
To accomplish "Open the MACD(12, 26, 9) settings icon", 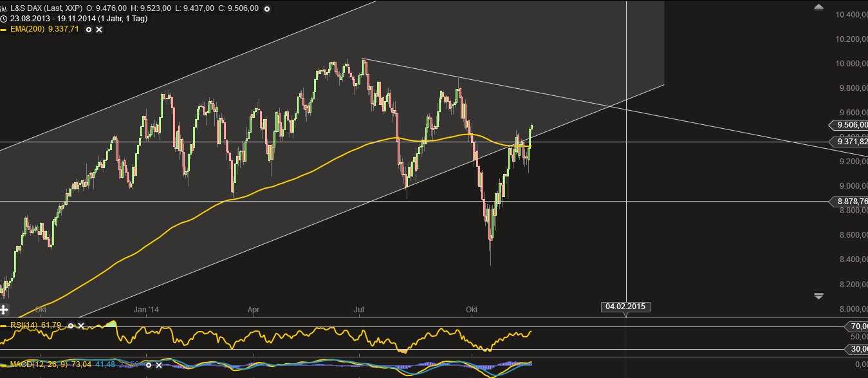I will pyautogui.click(x=147, y=365).
